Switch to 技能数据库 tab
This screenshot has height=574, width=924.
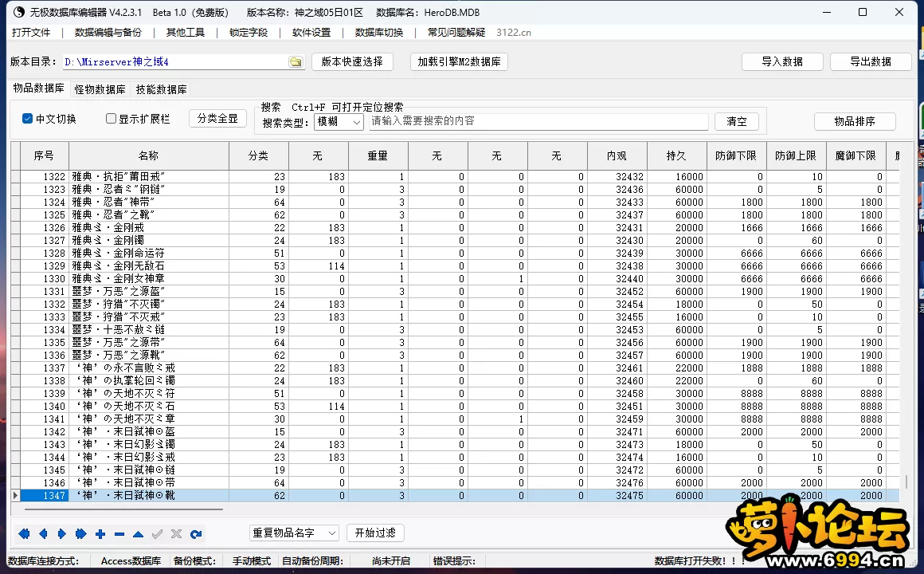coord(162,89)
